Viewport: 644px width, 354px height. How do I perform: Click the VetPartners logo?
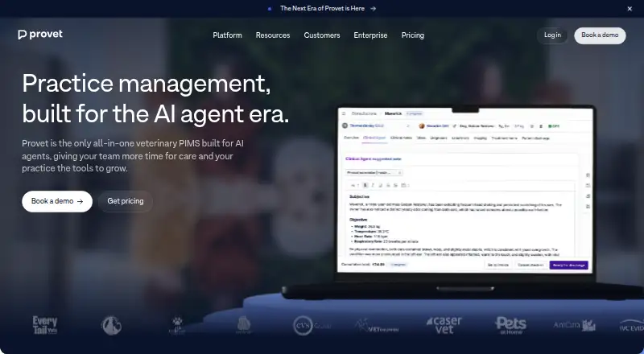(x=377, y=326)
